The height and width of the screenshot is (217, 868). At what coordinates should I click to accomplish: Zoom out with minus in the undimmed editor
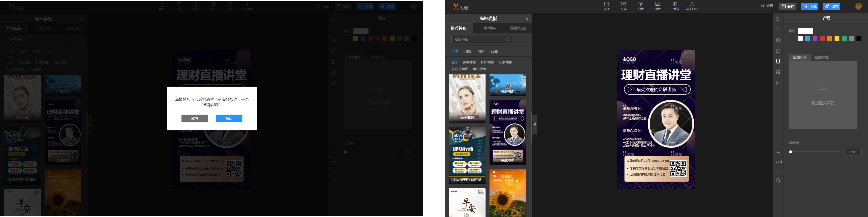[x=778, y=171]
